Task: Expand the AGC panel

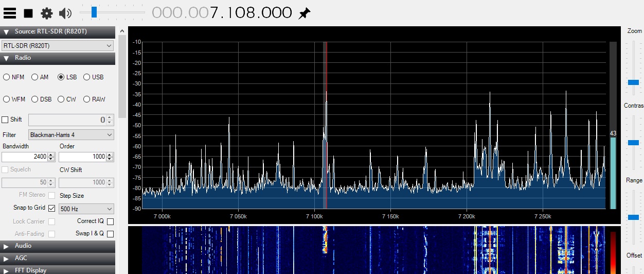Action: (x=6, y=258)
